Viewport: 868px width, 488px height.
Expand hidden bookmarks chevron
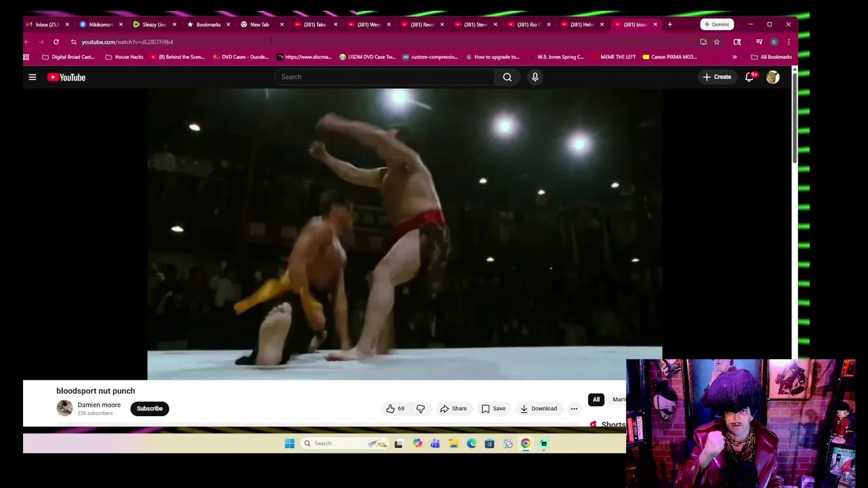coord(734,57)
